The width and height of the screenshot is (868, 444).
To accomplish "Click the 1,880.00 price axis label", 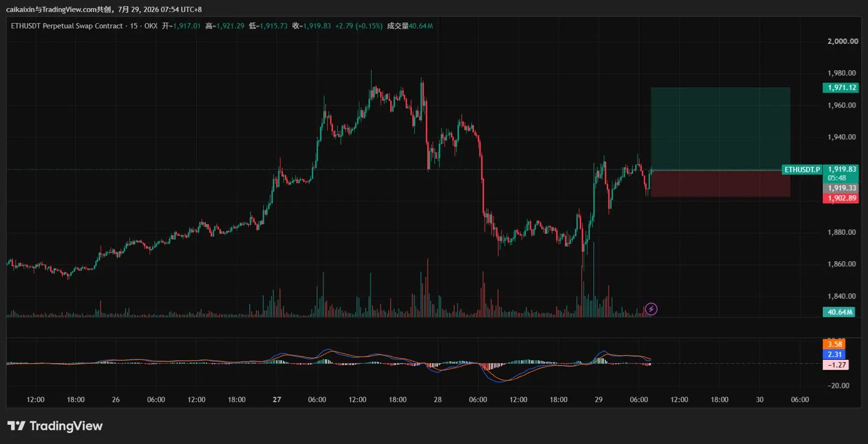I will [x=841, y=232].
